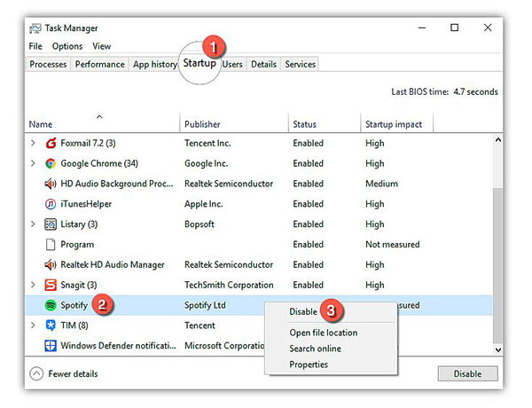The height and width of the screenshot is (408, 532).
Task: Collapse view with Fewer details
Action: coord(64,373)
